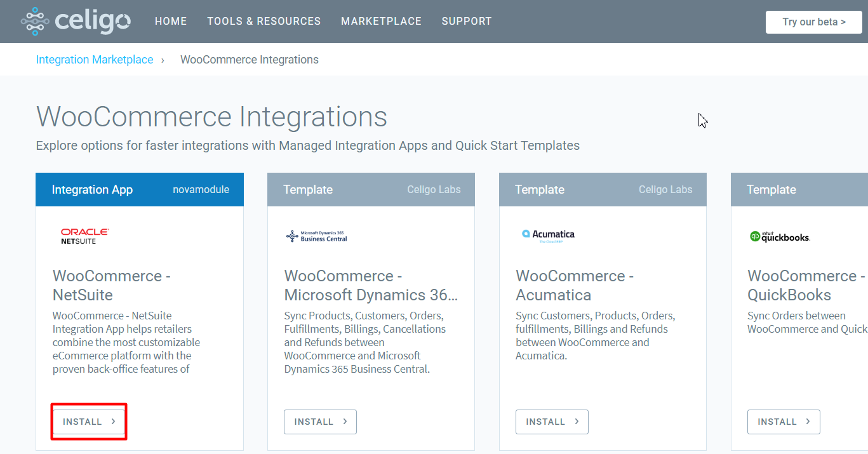Screen dimensions: 868x454
Task: Open the WooCommerce - NetSuite card title
Action: click(112, 285)
